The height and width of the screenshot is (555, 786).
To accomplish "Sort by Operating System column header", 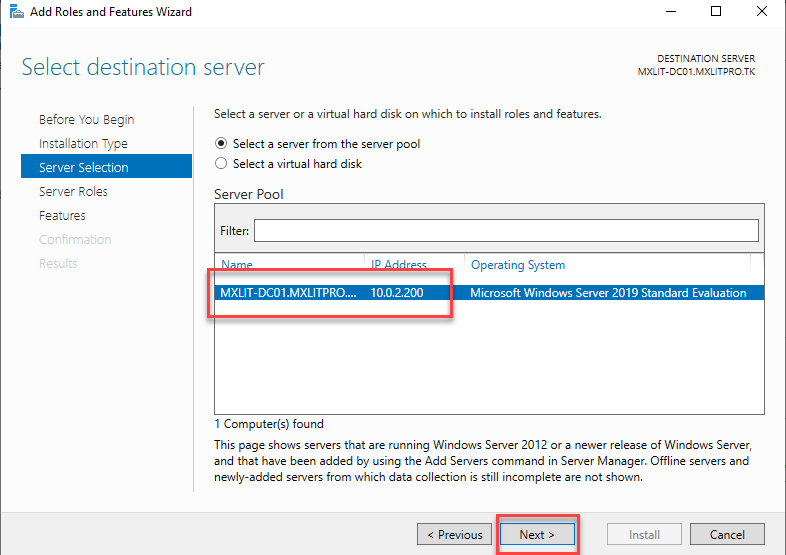I will (518, 265).
